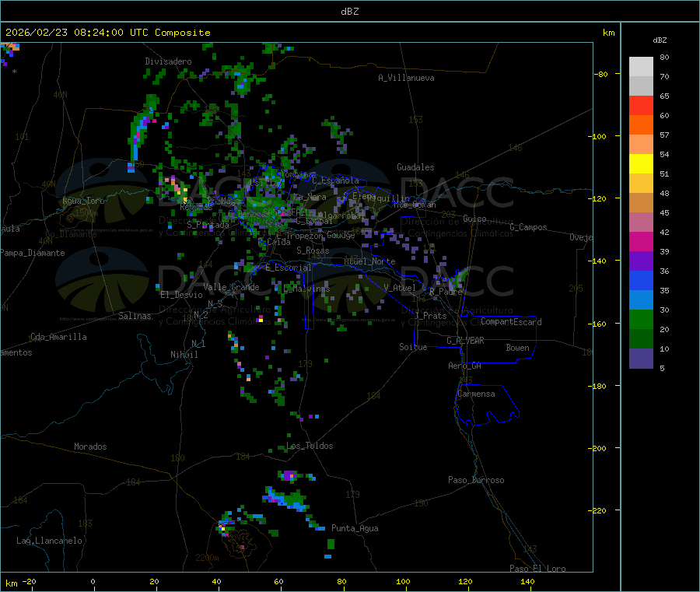
Task: Click the -140 km vertical axis tick
Action: 597,261
